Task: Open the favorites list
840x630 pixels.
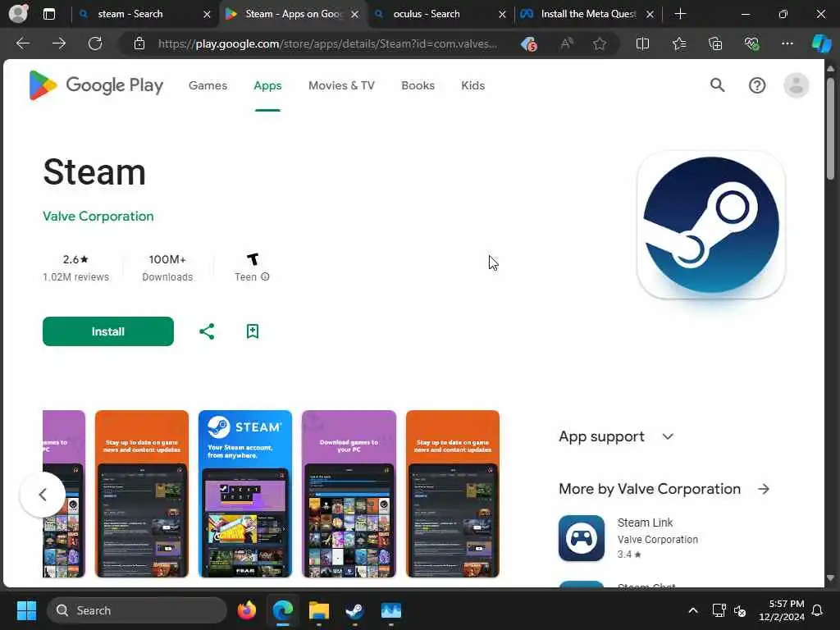Action: coord(678,43)
